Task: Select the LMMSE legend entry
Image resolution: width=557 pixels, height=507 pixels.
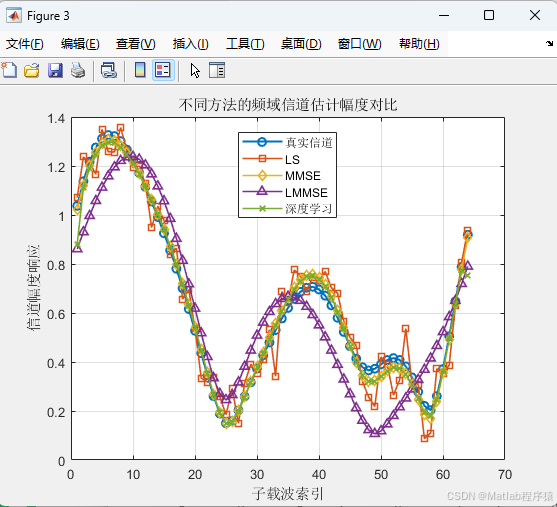Action: pyautogui.click(x=285, y=192)
